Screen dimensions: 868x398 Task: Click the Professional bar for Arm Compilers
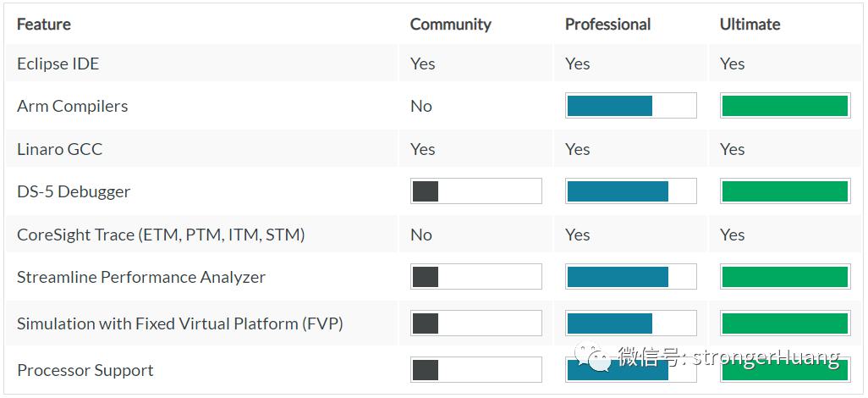[630, 106]
